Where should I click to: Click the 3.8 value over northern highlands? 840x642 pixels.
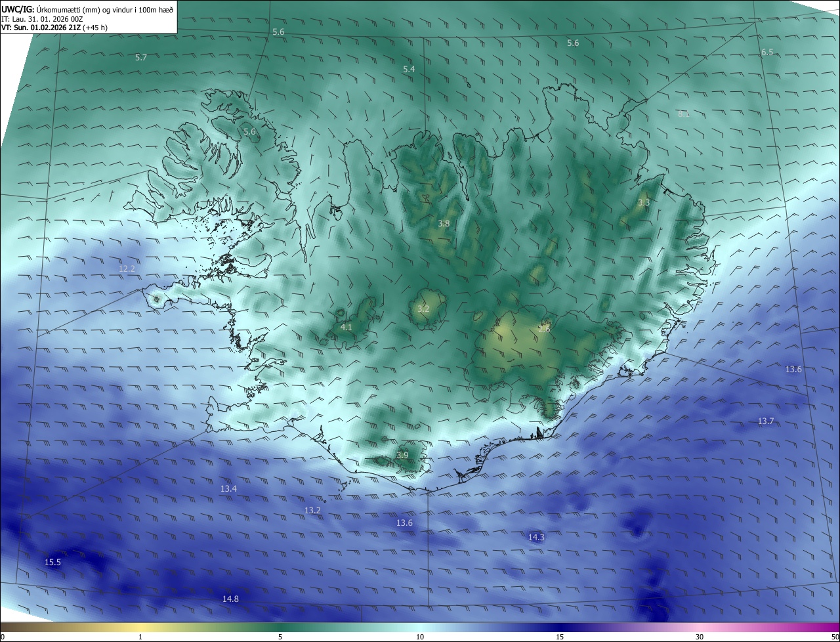pos(444,224)
